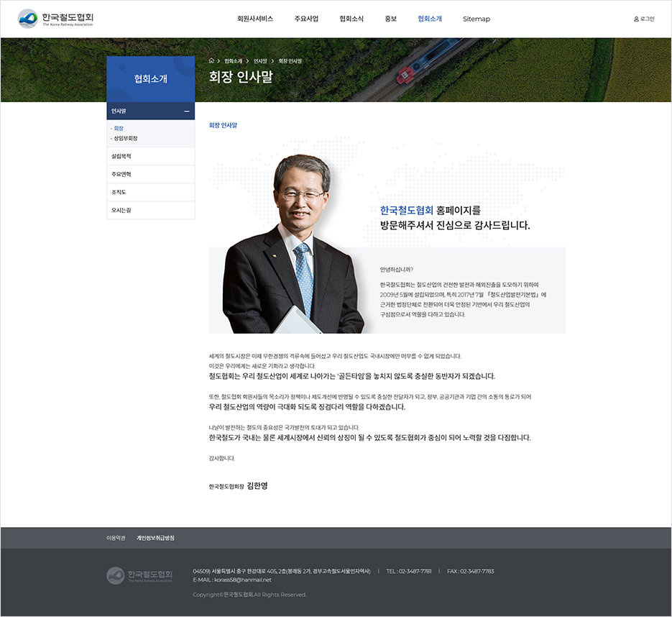This screenshot has height=617, width=672.
Task: Click the 한국철도협회 logo in header
Action: (x=55, y=19)
